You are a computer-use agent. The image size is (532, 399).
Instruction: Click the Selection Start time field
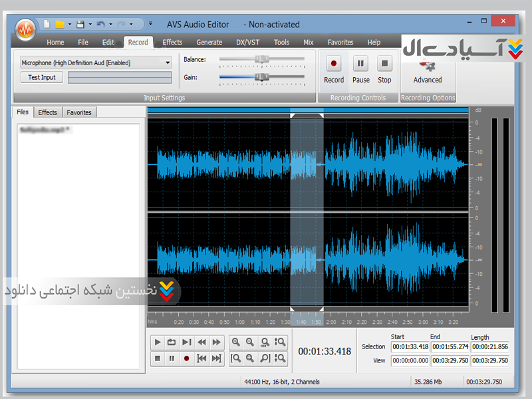pos(410,346)
